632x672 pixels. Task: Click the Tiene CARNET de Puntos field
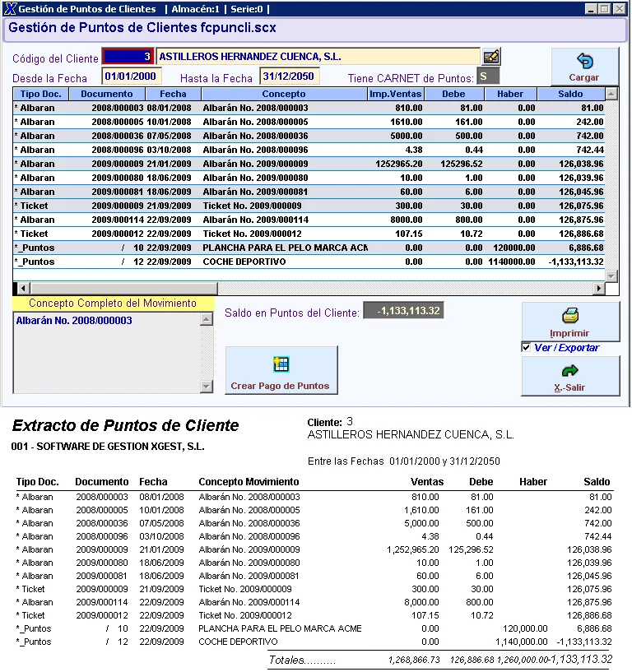pyautogui.click(x=488, y=76)
